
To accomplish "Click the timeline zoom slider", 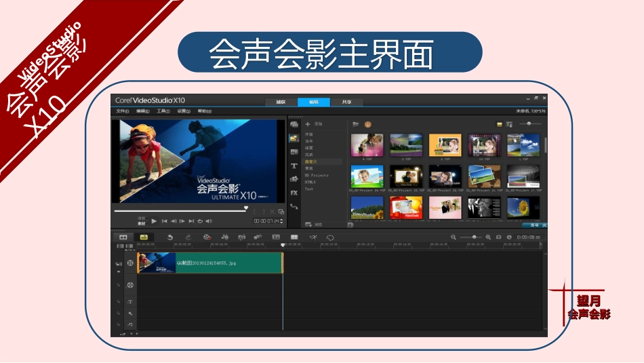I will click(x=471, y=237).
